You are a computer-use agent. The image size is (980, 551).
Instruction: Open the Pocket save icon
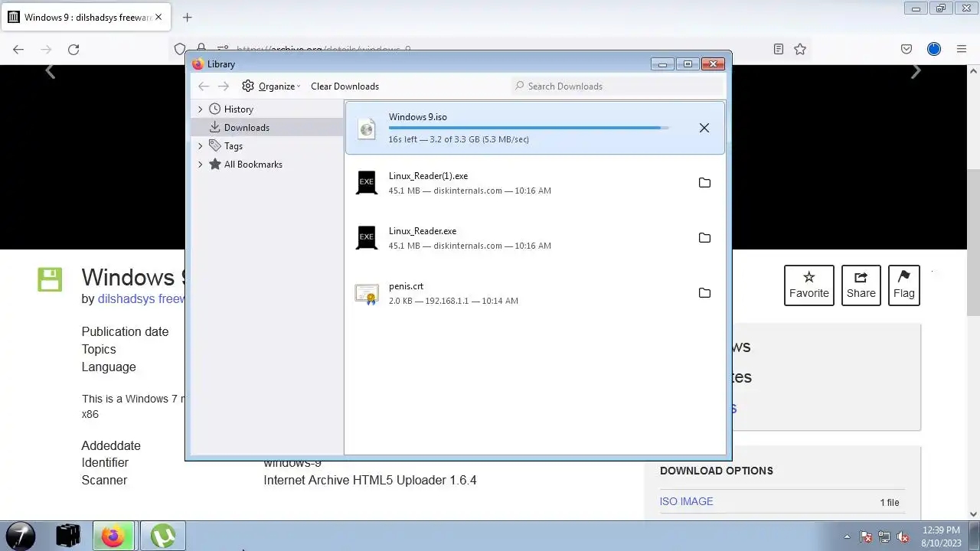point(906,49)
